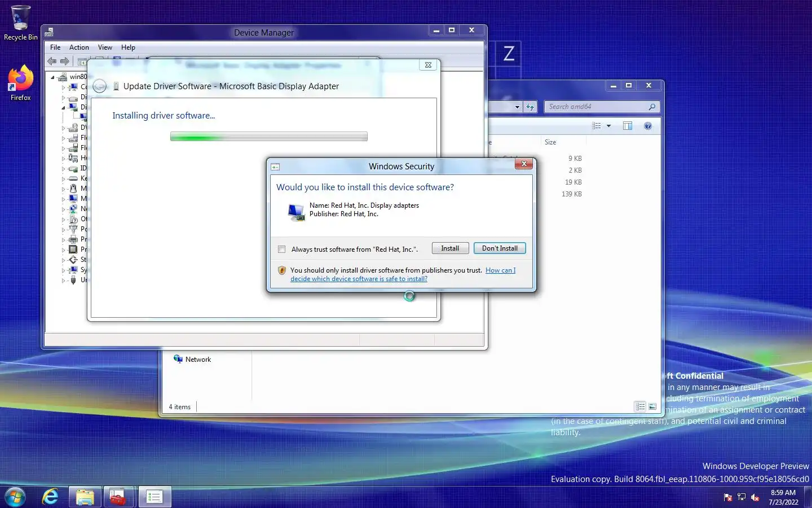Click back circle button in Update Driver wizard
Screen dimensions: 812x508
(100, 86)
